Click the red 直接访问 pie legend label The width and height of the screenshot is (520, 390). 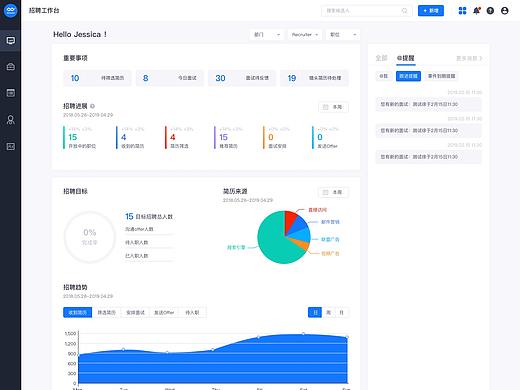click(x=318, y=210)
